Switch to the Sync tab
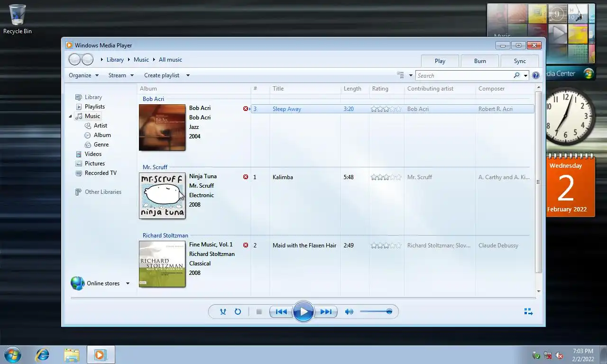This screenshot has width=607, height=364. point(520,61)
